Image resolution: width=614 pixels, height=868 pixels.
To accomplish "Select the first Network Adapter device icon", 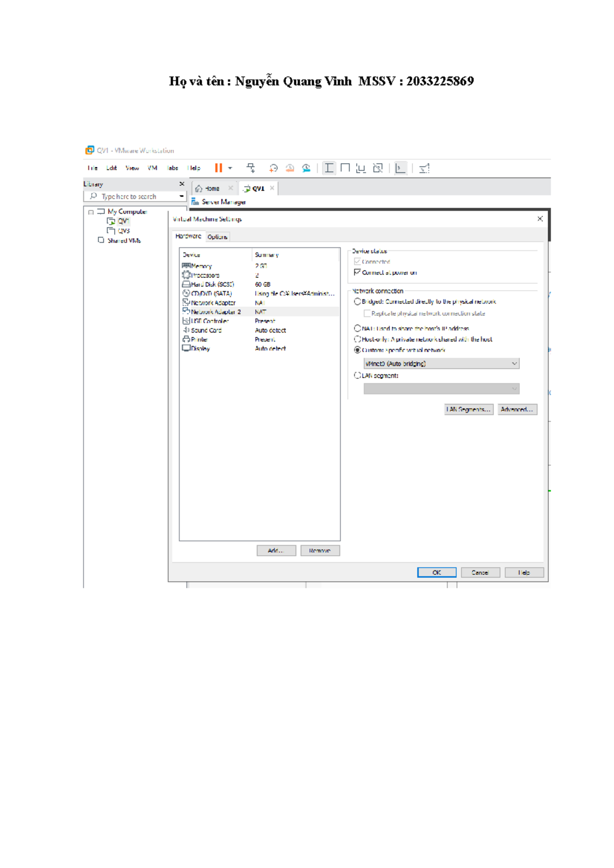I will click(186, 302).
